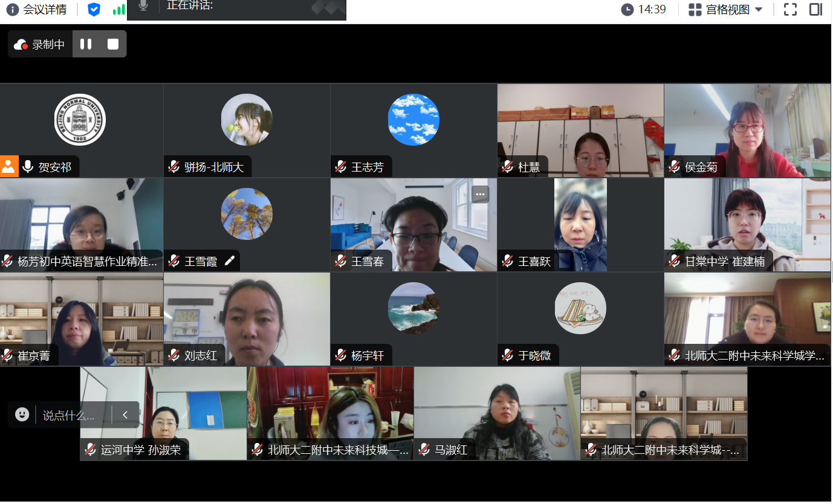Screen dimensions: 833x504
Task: Click the 会议详情 label
Action: pyautogui.click(x=44, y=10)
